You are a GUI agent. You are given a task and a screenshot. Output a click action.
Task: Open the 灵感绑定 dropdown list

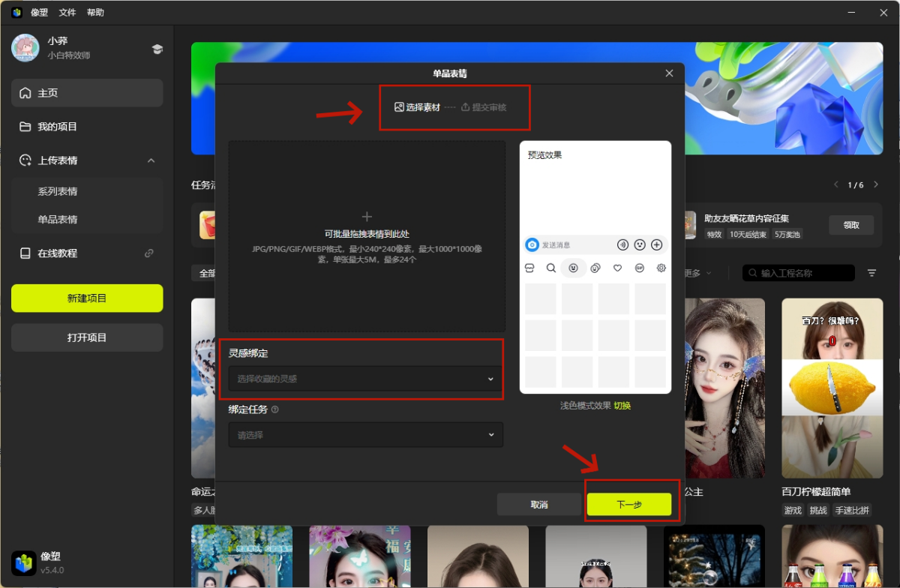tap(366, 379)
